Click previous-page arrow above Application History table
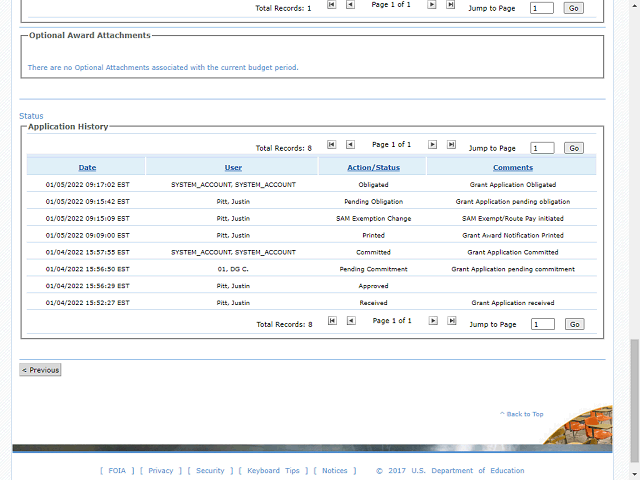Viewport: 640px width, 480px height. [351, 145]
